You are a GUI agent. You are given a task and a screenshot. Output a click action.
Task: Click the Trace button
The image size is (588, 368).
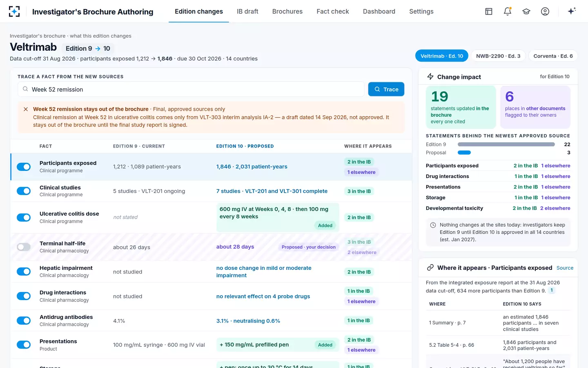pos(386,89)
